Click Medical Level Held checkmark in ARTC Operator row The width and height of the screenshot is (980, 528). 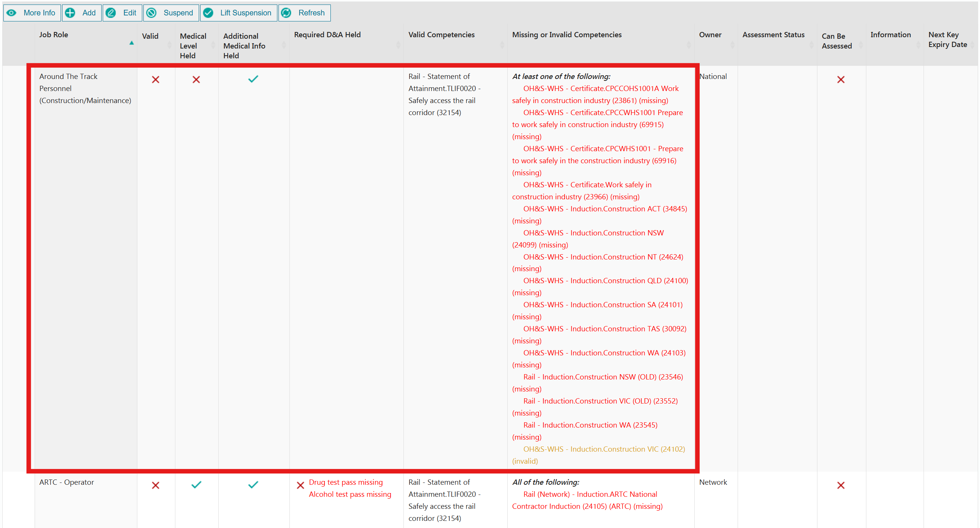[196, 485]
